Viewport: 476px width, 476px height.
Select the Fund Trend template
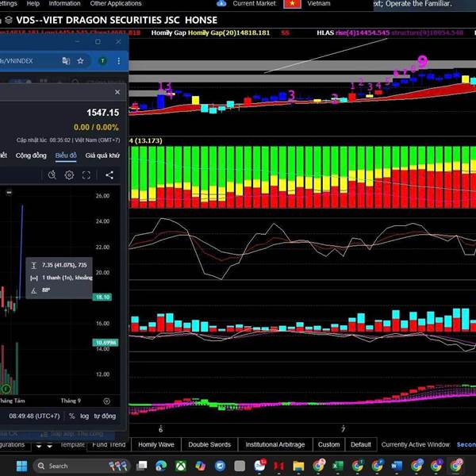coord(109,444)
